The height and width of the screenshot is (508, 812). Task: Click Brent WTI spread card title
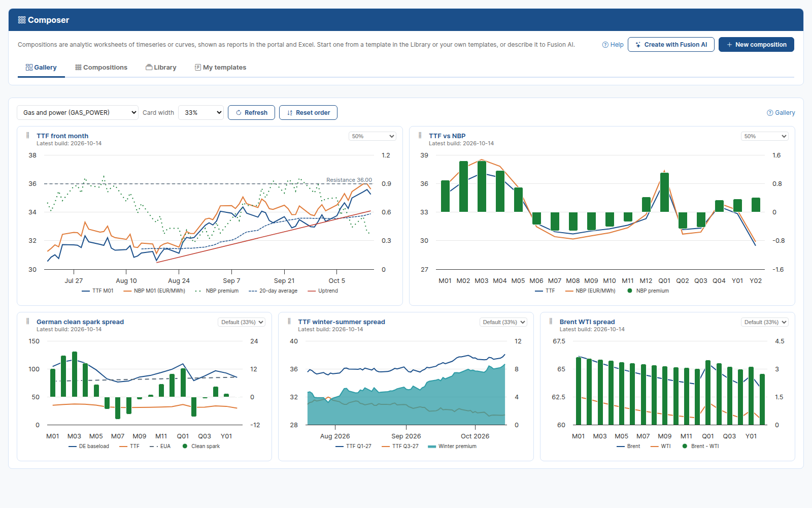[x=587, y=322]
